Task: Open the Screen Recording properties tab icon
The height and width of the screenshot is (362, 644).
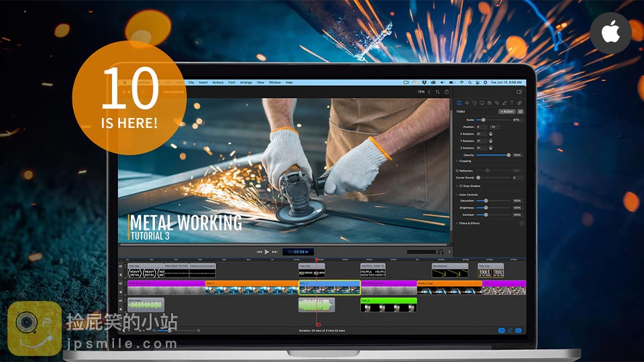Action: click(482, 103)
